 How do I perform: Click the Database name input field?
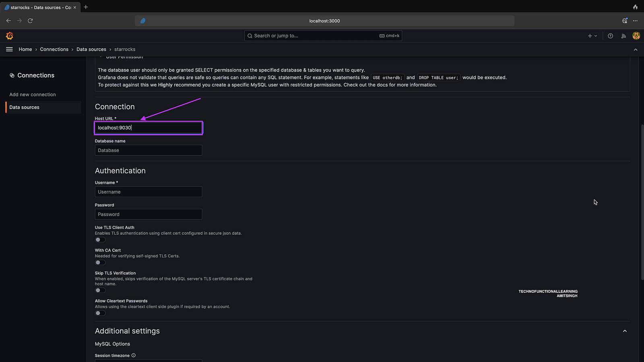click(148, 150)
